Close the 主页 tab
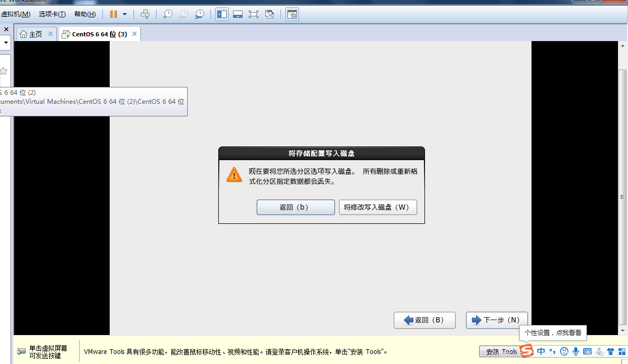This screenshot has height=364, width=628. [51, 34]
